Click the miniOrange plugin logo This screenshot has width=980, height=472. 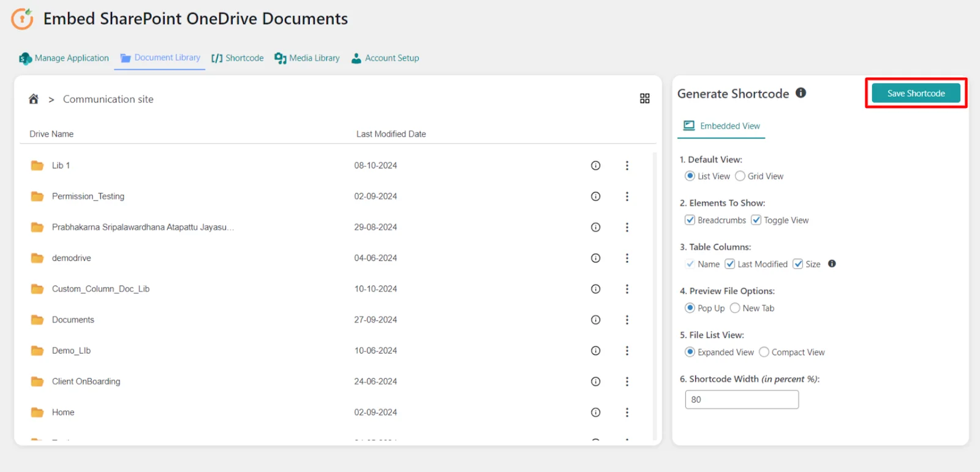point(22,19)
